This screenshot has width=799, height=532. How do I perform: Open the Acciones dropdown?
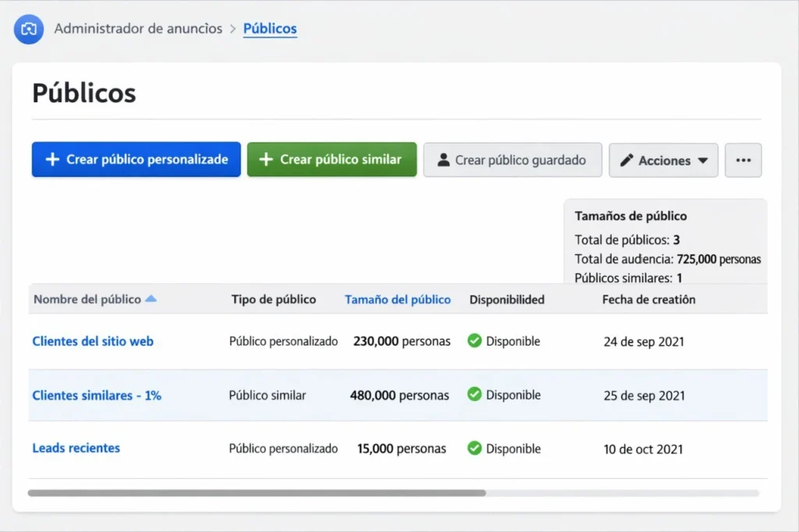click(x=663, y=160)
